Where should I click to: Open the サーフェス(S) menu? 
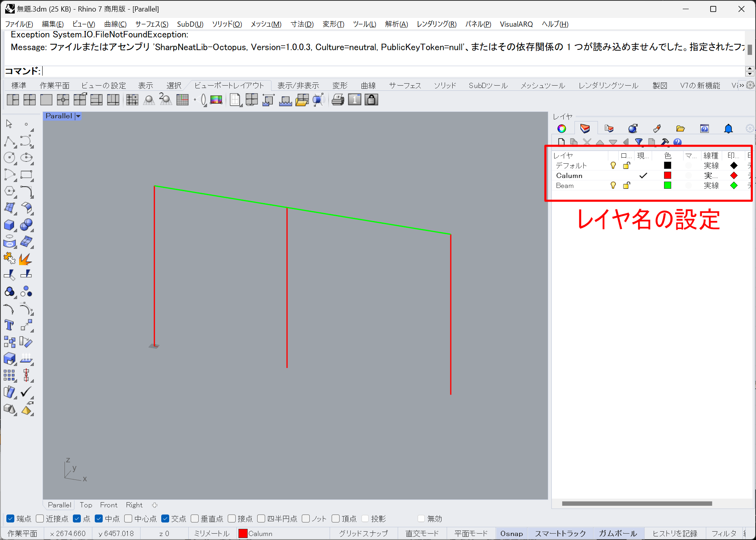pos(152,24)
